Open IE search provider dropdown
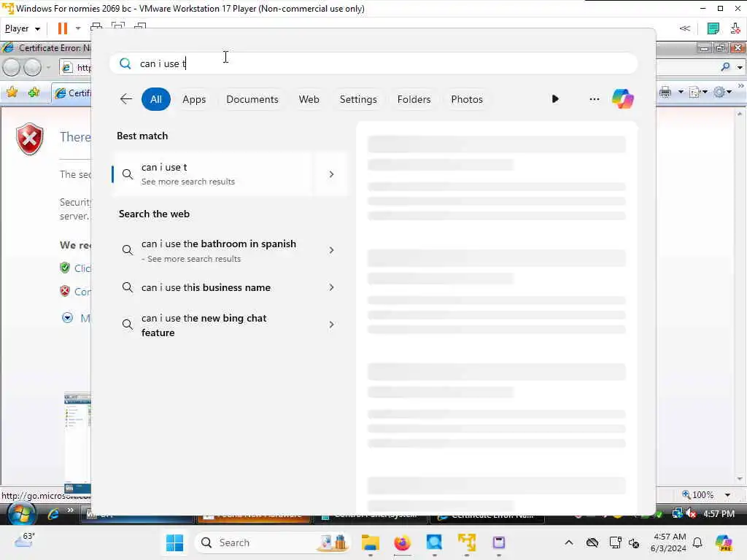The image size is (747, 560). [x=740, y=68]
